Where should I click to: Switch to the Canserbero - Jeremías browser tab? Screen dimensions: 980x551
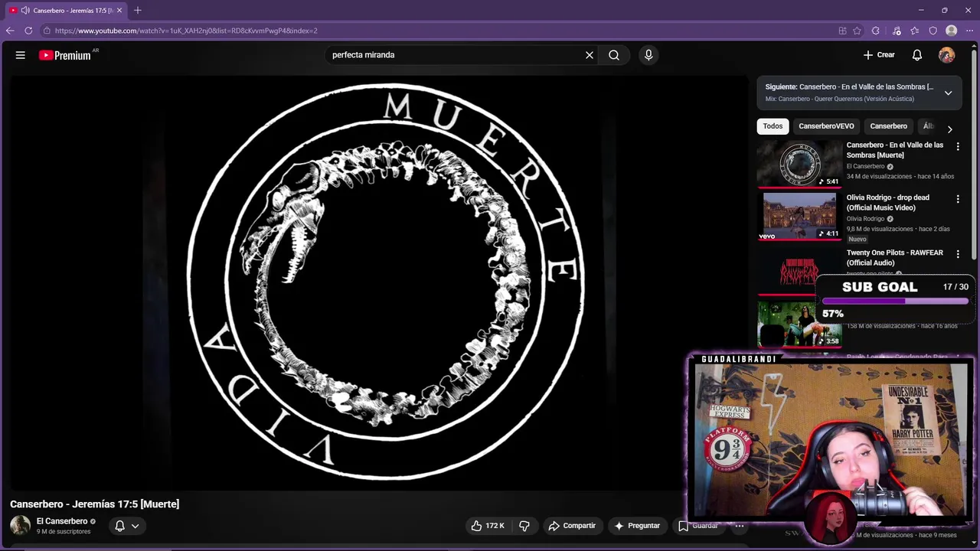67,10
